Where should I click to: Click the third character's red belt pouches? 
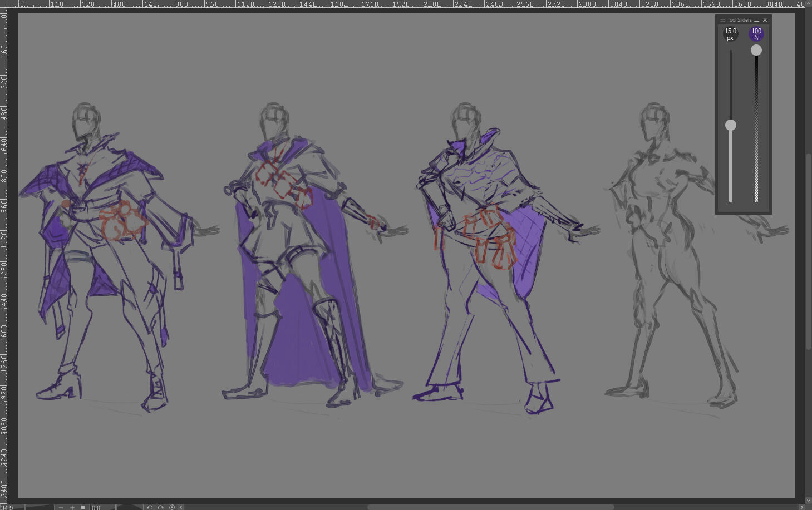490,238
